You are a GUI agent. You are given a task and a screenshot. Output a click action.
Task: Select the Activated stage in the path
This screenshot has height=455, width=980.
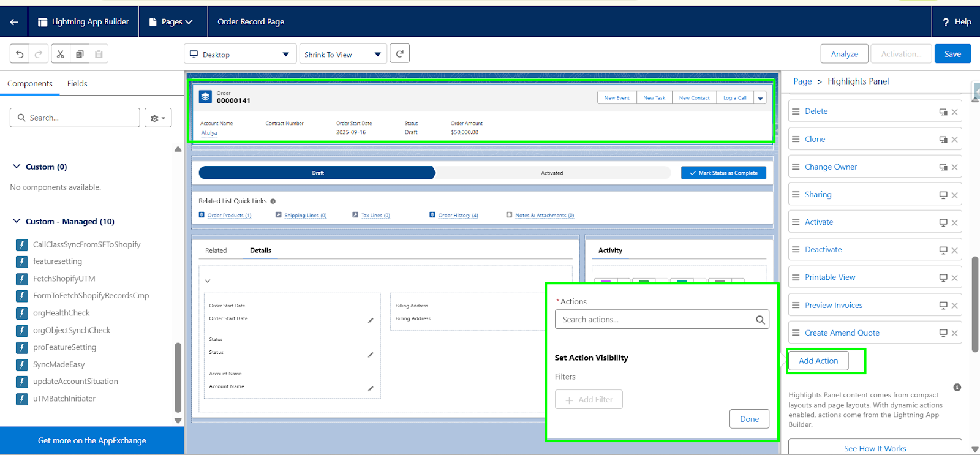pyautogui.click(x=552, y=173)
